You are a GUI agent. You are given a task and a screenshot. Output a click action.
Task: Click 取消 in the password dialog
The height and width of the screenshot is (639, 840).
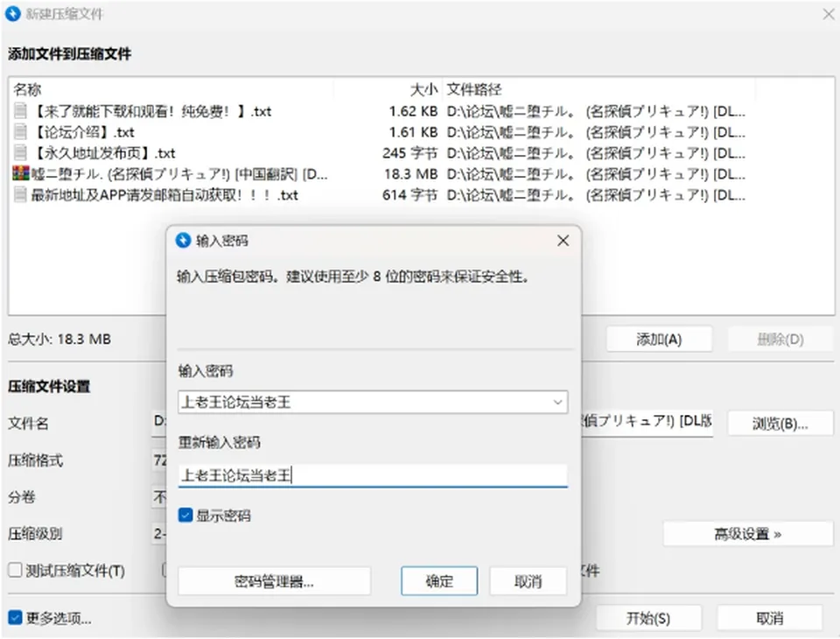[528, 581]
